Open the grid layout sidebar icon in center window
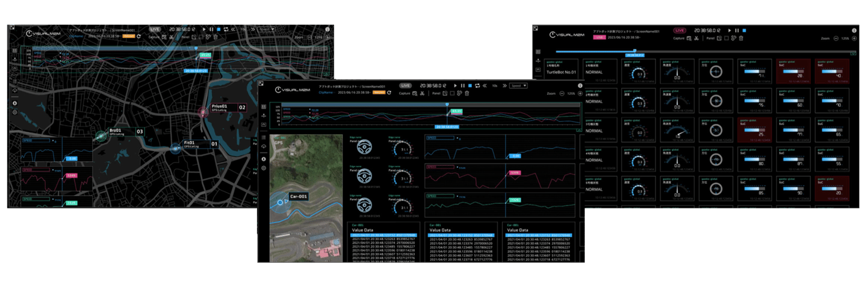The height and width of the screenshot is (287, 868). (264, 106)
